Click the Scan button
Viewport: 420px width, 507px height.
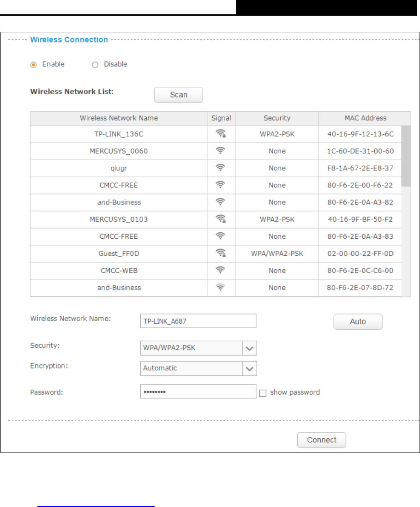coord(178,95)
